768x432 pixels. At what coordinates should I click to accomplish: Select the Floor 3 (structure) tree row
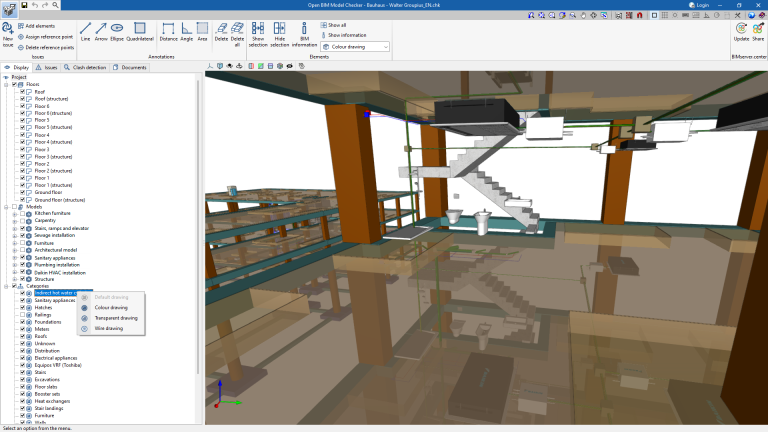(53, 157)
